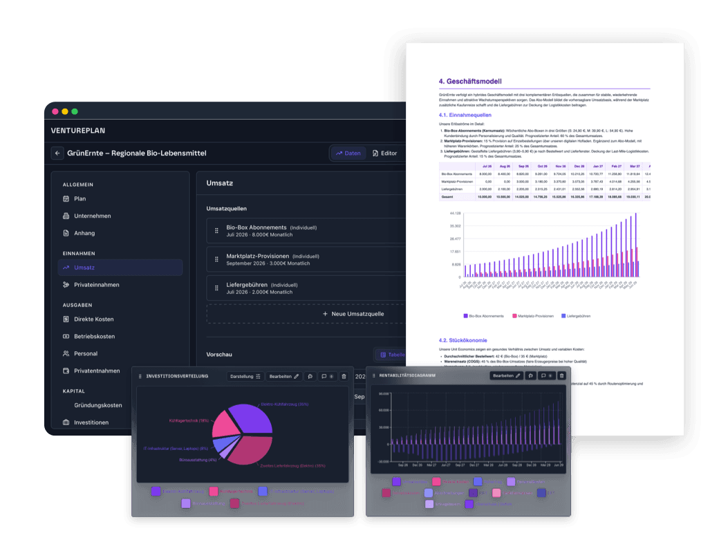Delete the Investitionsverteilung chart via trash icon
728x560 pixels.
pyautogui.click(x=344, y=376)
